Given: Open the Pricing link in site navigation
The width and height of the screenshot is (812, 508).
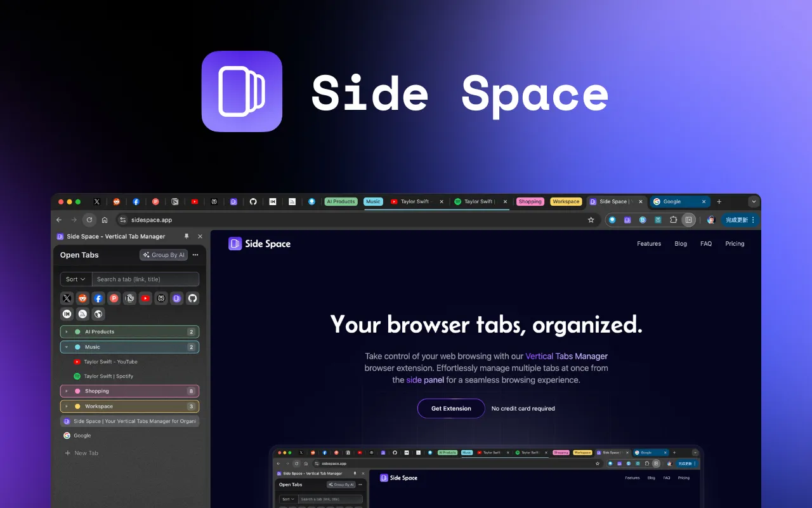Looking at the screenshot, I should point(735,243).
